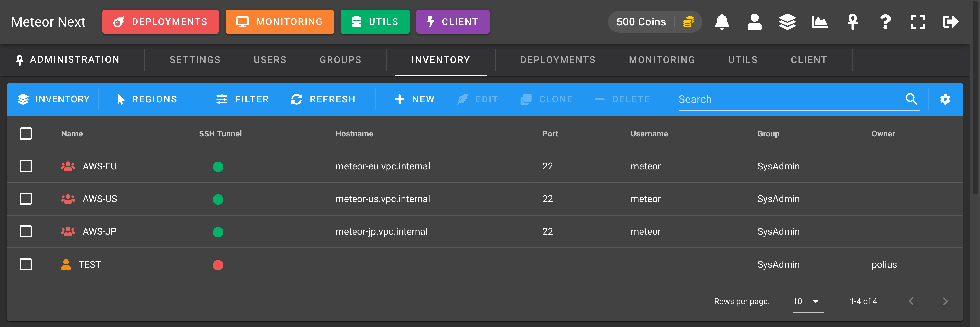Screen dimensions: 980x327
Task: Open the area chart icon in header
Action: point(820,22)
